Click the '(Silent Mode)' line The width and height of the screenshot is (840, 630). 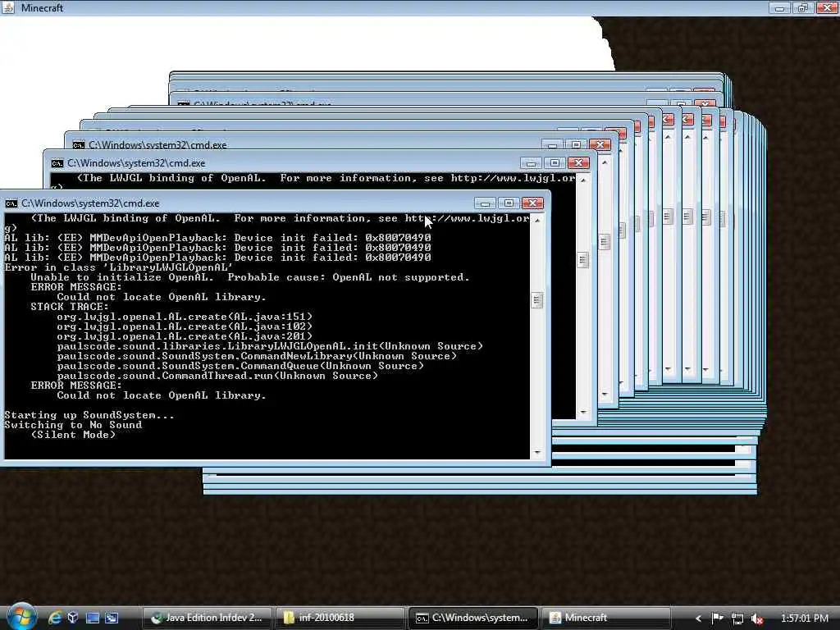pyautogui.click(x=73, y=435)
